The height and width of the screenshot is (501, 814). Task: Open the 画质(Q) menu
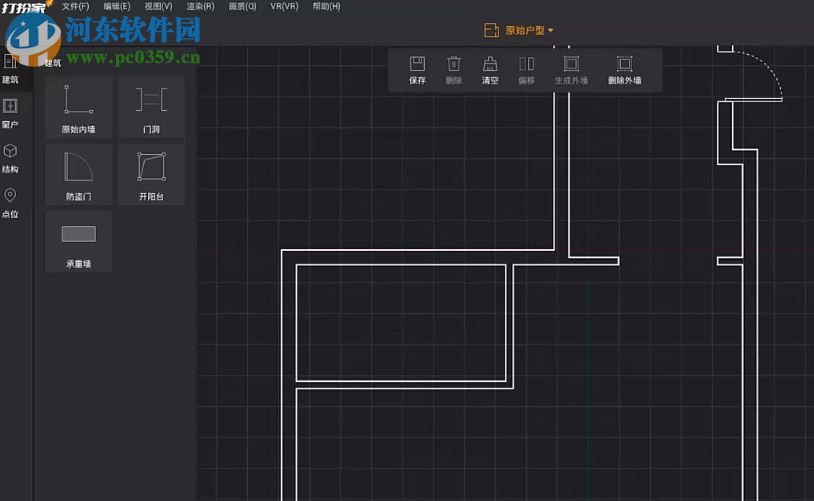[242, 6]
